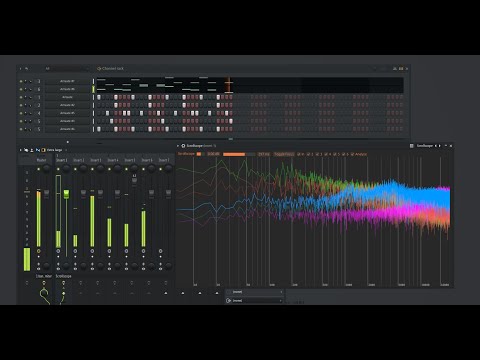This screenshot has width=480, height=360.
Task: Select the Insert 1 mixer track label
Action: [62, 160]
